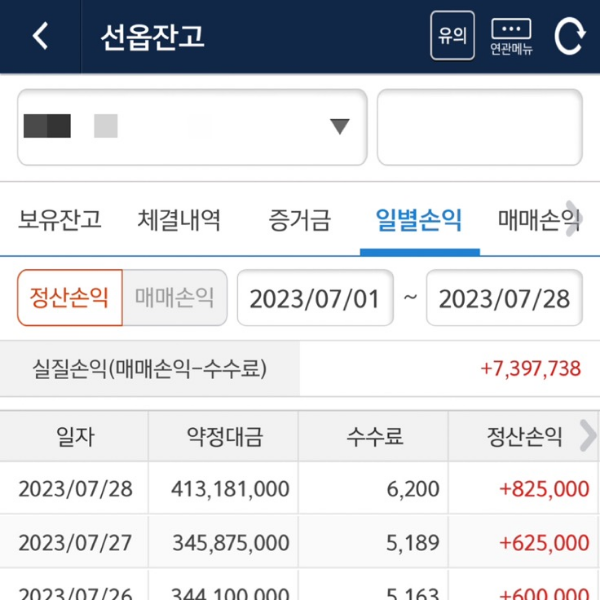Expand table columns with right chevron

587,435
